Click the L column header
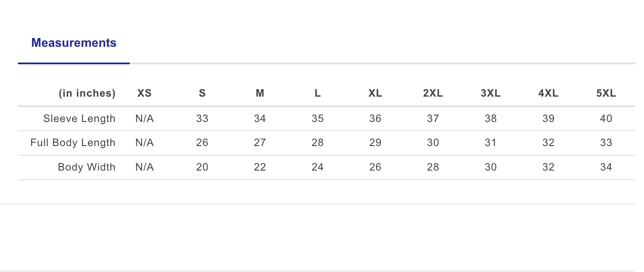This screenshot has height=272, width=644. (317, 93)
